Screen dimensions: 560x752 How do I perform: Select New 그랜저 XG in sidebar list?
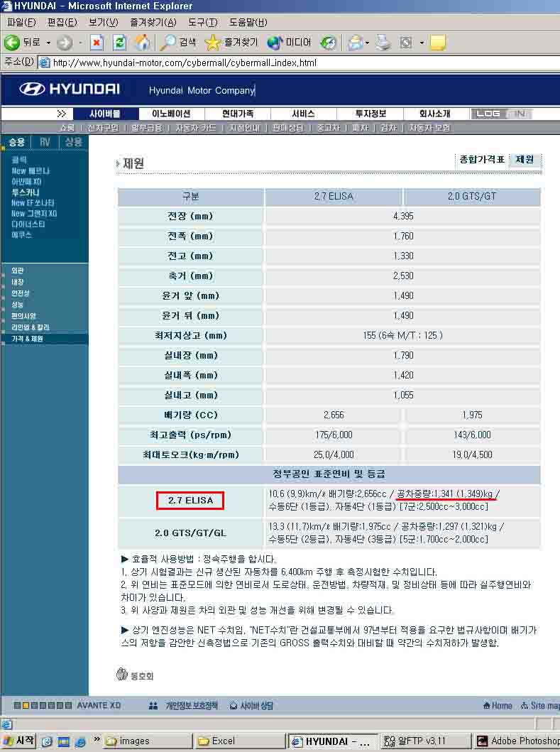pos(34,214)
